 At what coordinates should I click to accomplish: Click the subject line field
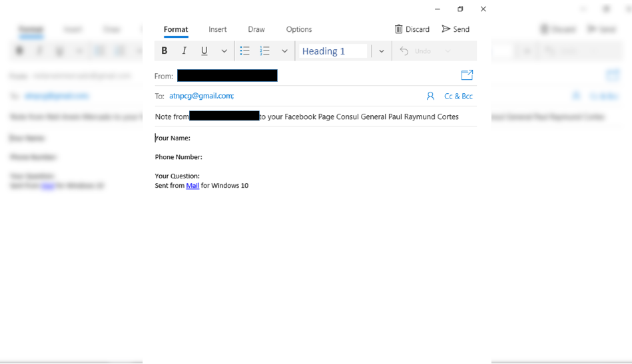pos(316,116)
